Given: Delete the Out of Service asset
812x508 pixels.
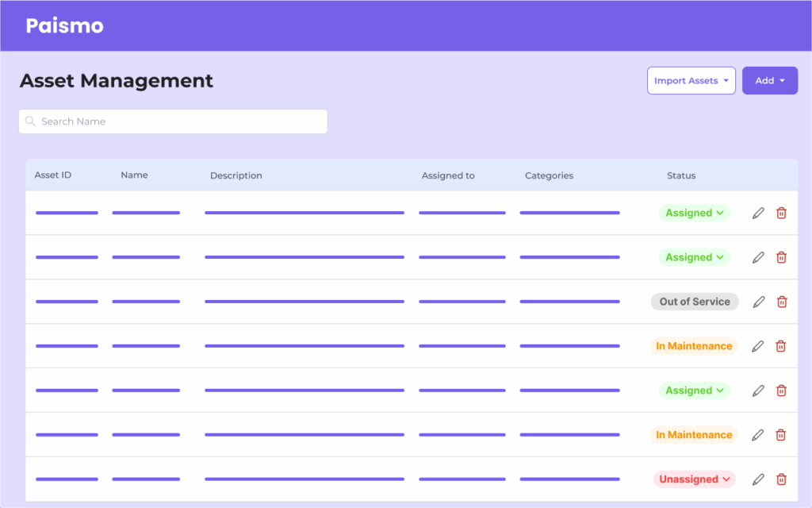Looking at the screenshot, I should (781, 302).
